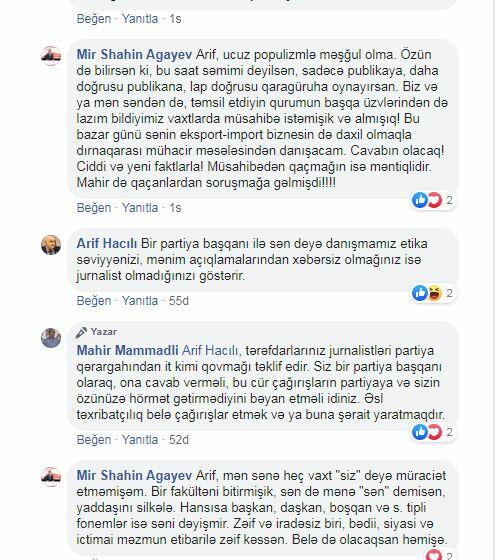
Task: Open Mahir Mammadli author name link
Action: point(128,350)
